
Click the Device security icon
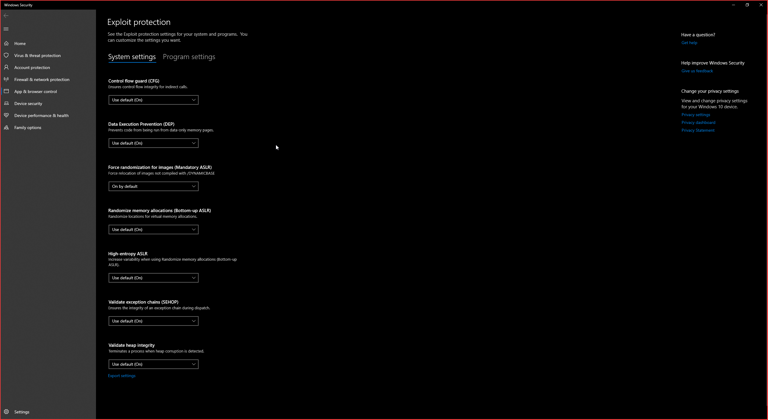(6, 104)
